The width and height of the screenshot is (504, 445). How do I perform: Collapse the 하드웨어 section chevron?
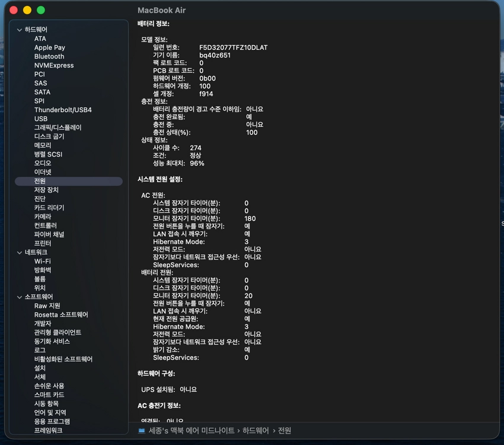click(x=20, y=30)
